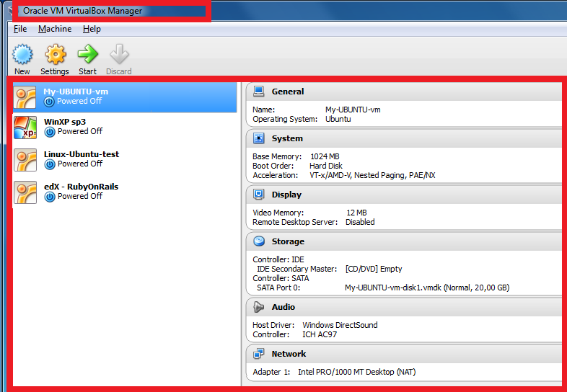567x392 pixels.
Task: Click the WinXP sp3 OS icon
Action: point(25,128)
